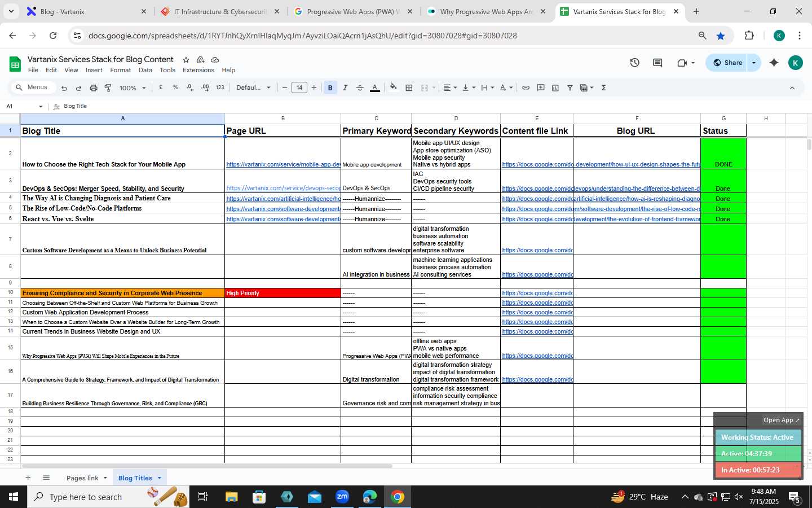Open the functions sigma menu
812x508 pixels.
tap(603, 87)
